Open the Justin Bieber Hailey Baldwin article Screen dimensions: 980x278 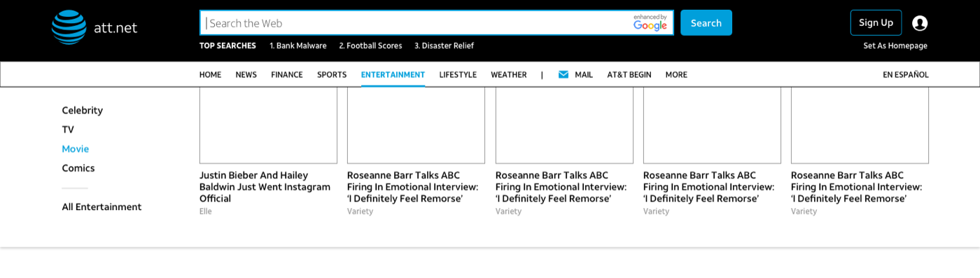(265, 187)
